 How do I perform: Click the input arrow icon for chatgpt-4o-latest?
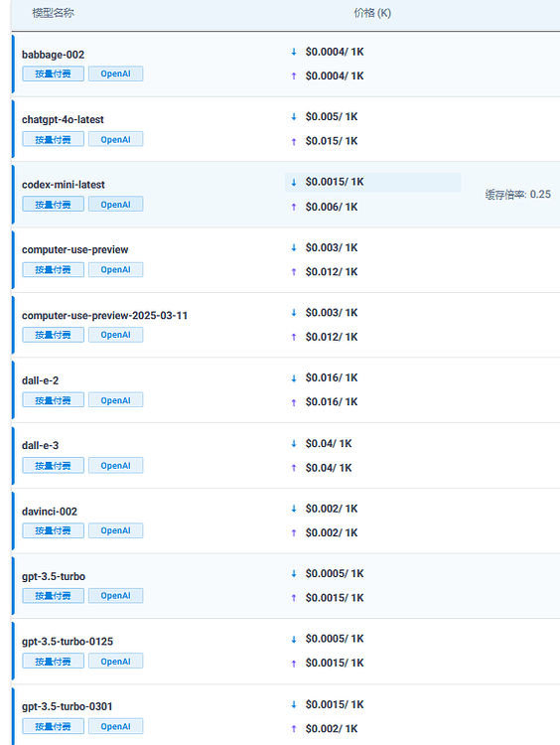294,117
